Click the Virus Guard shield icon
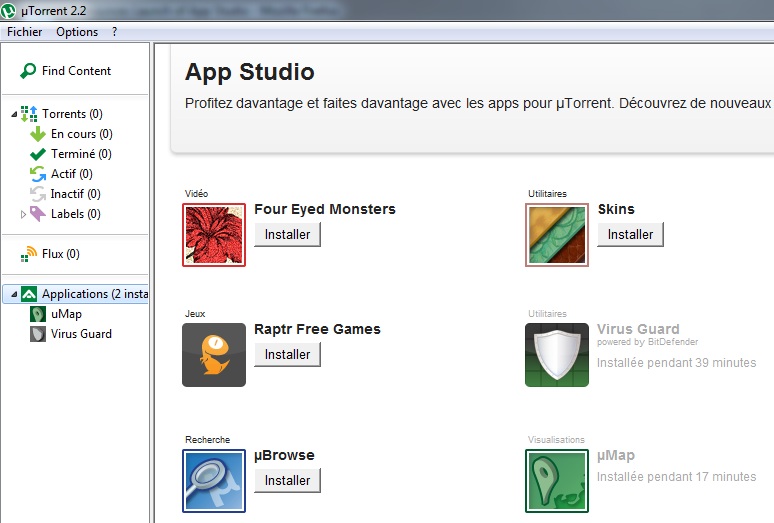 pyautogui.click(x=557, y=355)
